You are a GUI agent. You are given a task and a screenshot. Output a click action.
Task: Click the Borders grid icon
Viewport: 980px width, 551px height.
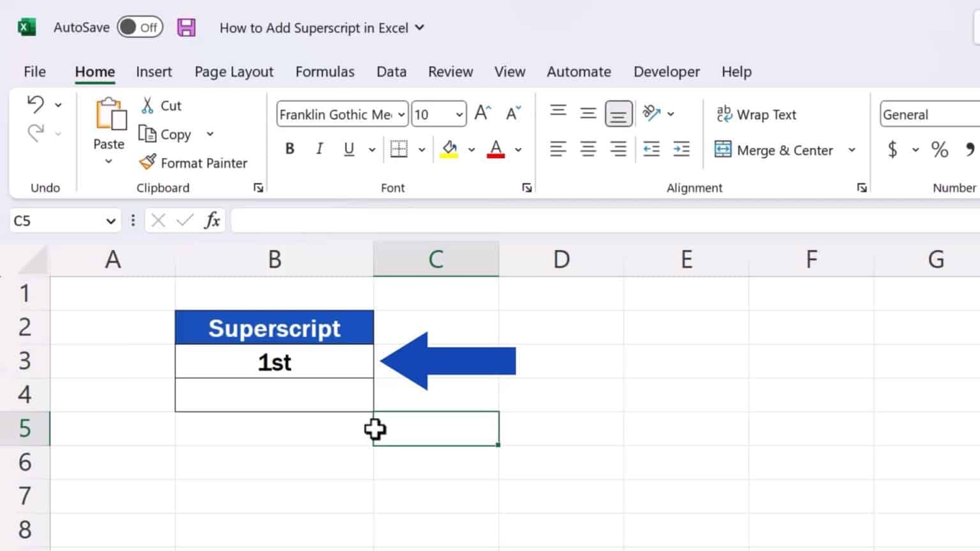399,149
